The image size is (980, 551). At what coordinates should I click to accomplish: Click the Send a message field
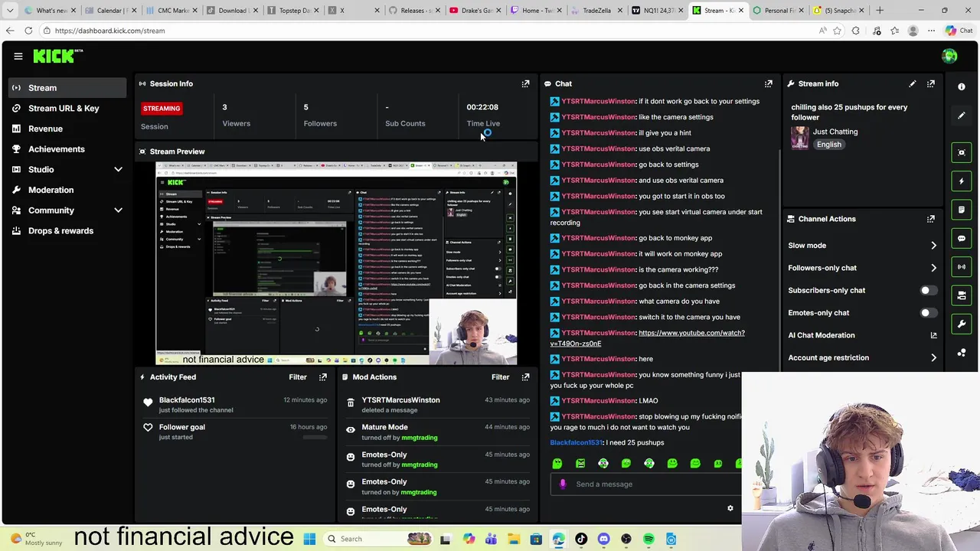pyautogui.click(x=647, y=484)
